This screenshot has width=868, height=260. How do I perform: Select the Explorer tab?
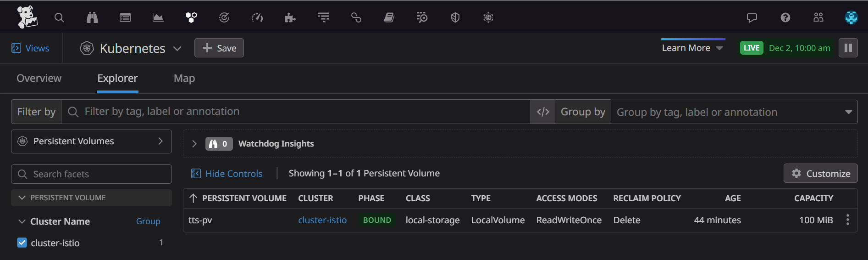117,78
